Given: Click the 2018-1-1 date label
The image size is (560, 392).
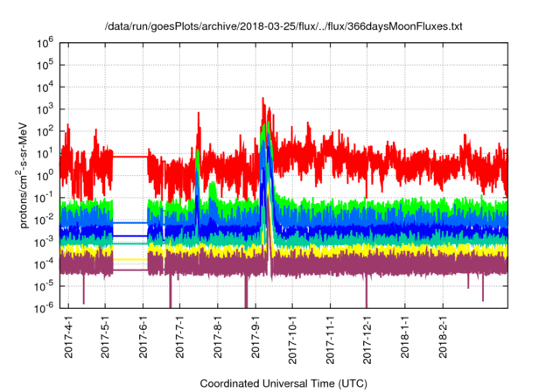Looking at the screenshot, I should point(404,337).
